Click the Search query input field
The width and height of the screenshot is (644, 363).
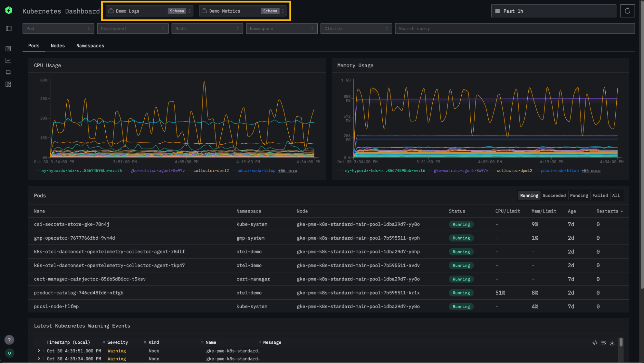[x=514, y=29]
